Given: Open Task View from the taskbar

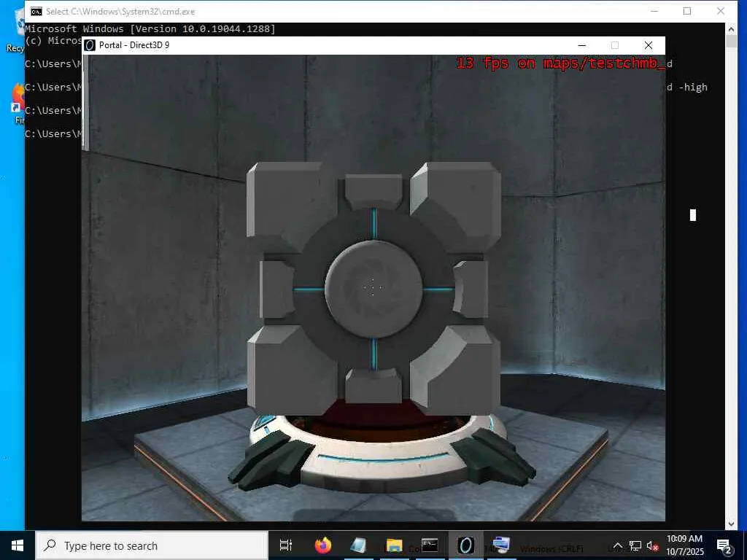Looking at the screenshot, I should tap(286, 545).
